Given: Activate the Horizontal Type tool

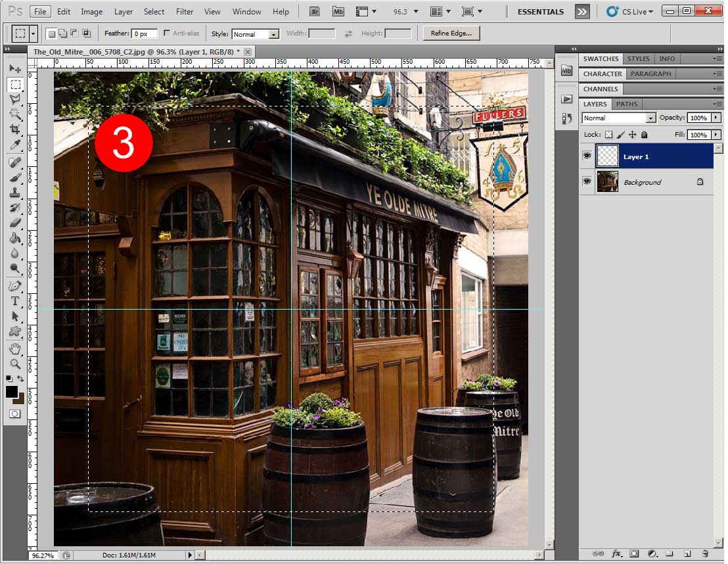Looking at the screenshot, I should click(x=14, y=301).
